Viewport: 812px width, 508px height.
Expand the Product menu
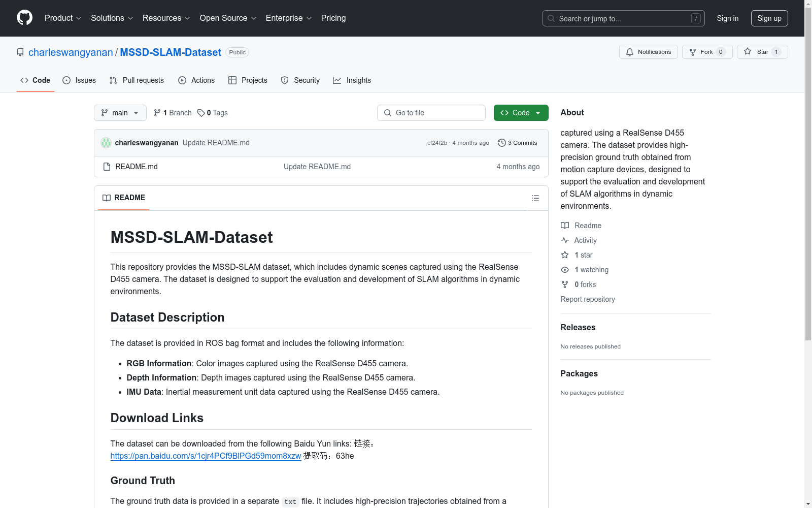(x=63, y=18)
